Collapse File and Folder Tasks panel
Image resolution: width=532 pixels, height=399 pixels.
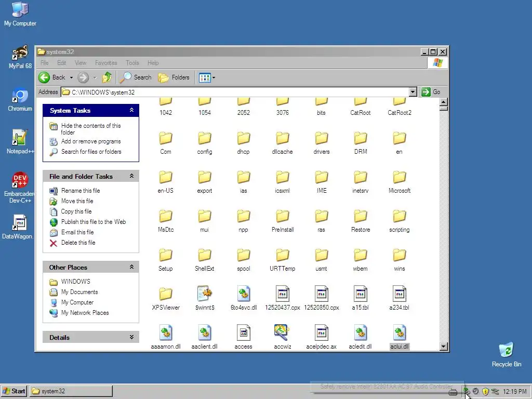click(x=131, y=176)
